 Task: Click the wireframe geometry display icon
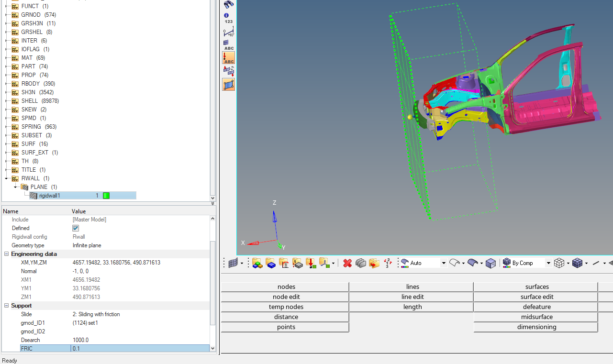pyautogui.click(x=455, y=263)
